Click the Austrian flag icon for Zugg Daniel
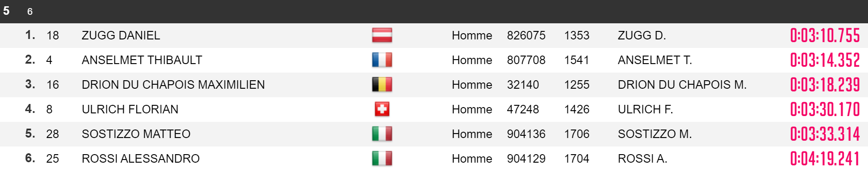Viewport: 868px width, 177px height. 382,35
